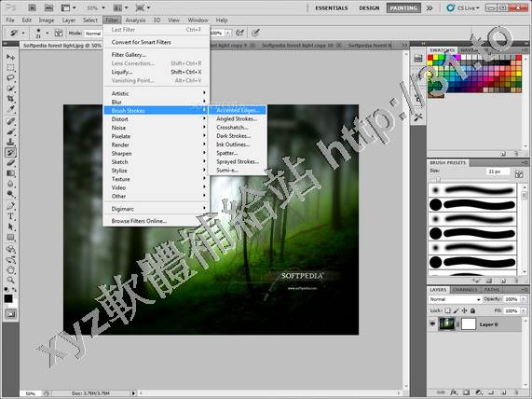532x399 pixels.
Task: Create new adjustment layer icon
Action: (x=479, y=392)
